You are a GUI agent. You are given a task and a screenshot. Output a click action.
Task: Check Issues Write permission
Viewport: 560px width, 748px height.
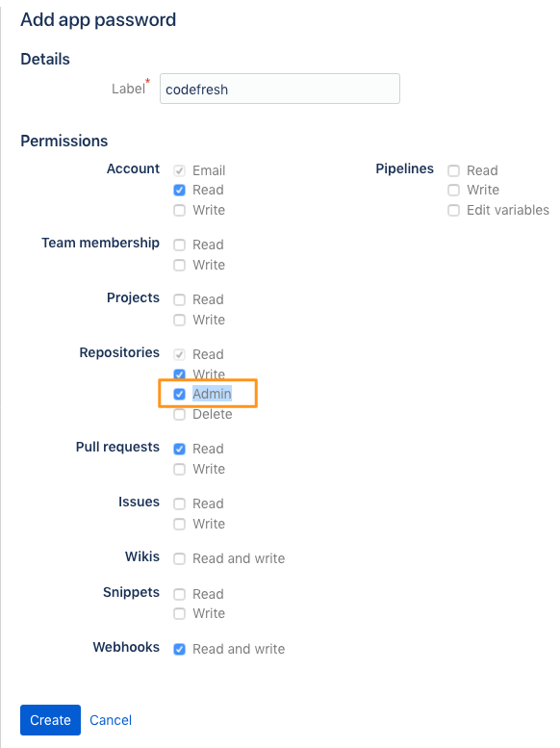pyautogui.click(x=179, y=525)
